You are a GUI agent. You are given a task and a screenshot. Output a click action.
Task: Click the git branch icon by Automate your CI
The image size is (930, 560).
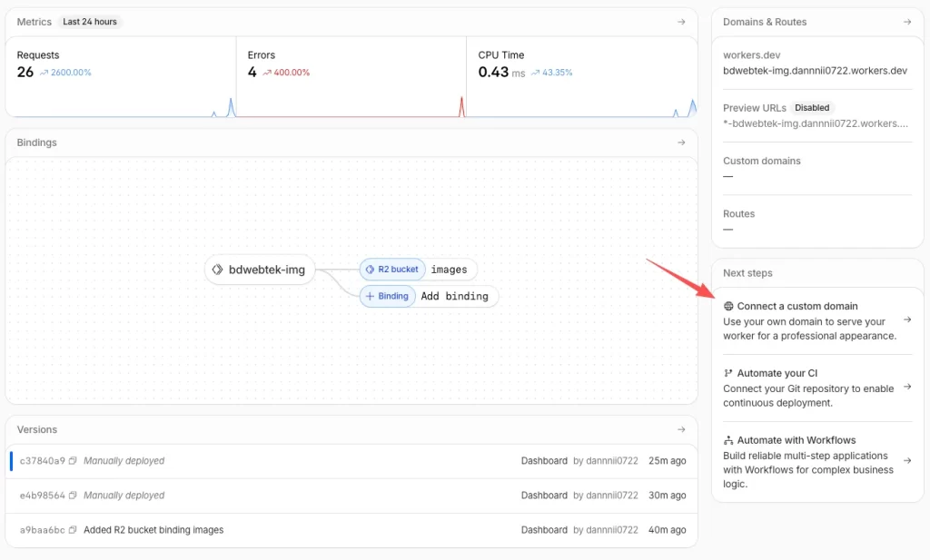click(728, 373)
